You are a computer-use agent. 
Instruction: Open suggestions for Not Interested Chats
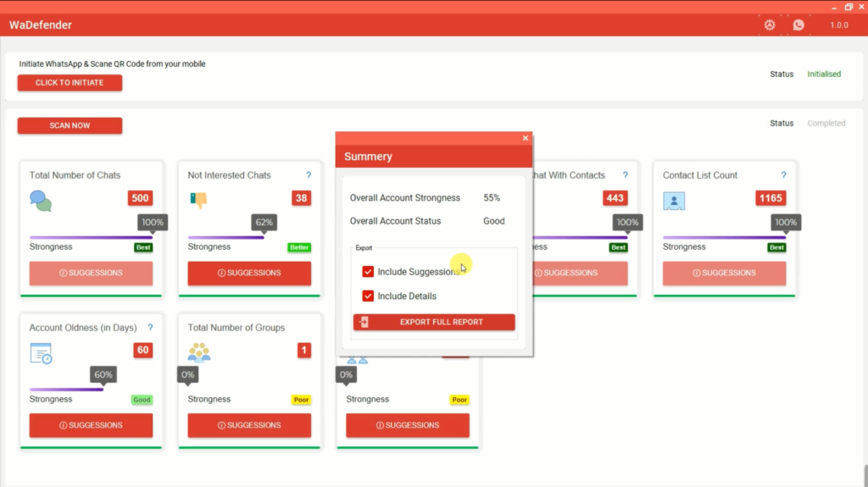click(x=249, y=273)
